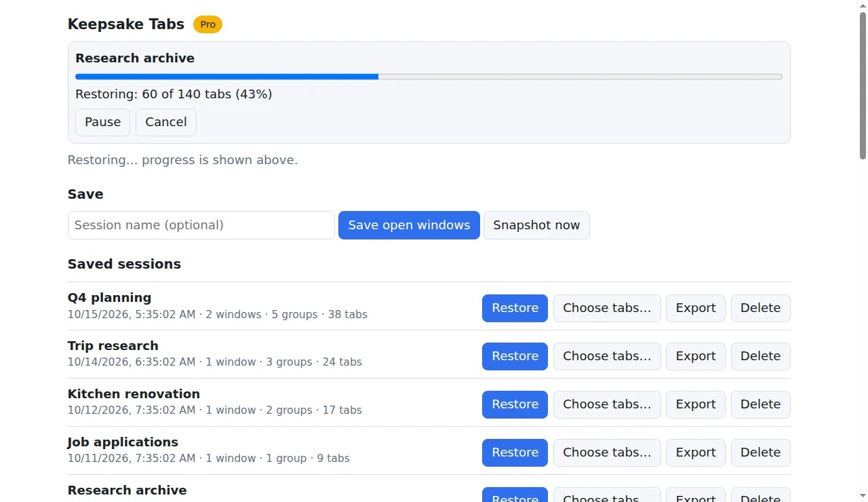This screenshot has width=868, height=502.
Task: Click the Saved sessions heading
Action: pos(124,264)
